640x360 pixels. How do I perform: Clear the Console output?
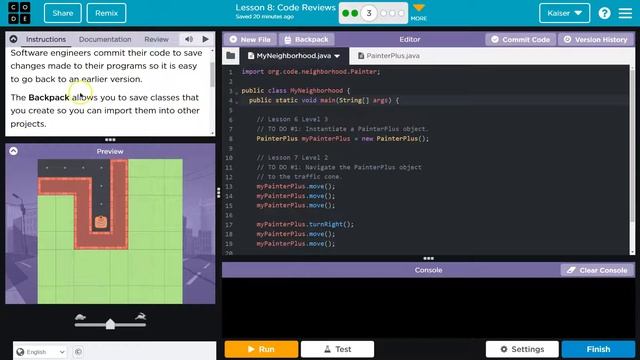click(597, 270)
